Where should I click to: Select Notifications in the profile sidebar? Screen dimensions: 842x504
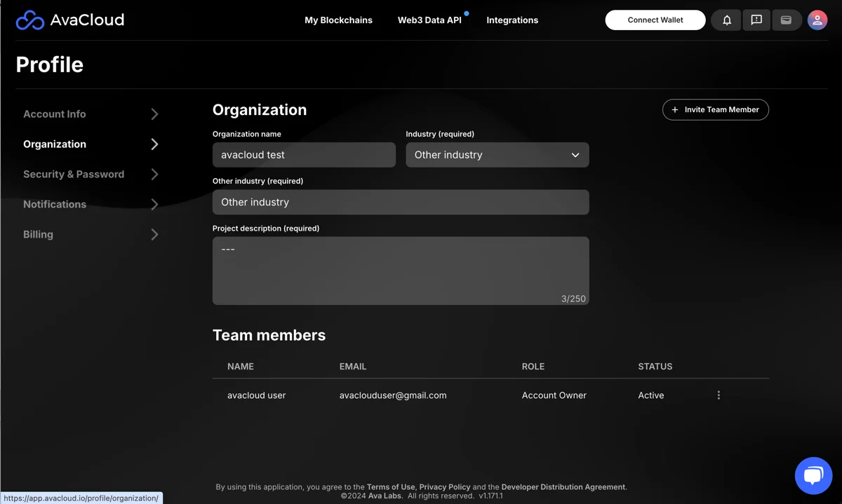[x=55, y=205]
